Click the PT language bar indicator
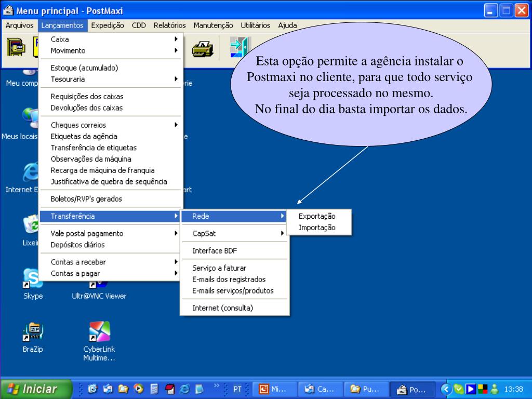532x399 pixels. pos(237,389)
